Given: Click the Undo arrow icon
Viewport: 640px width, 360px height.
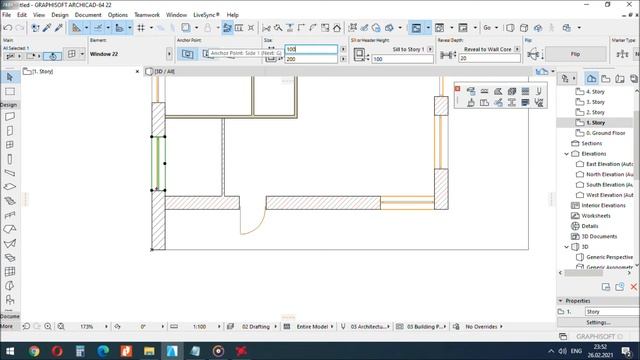Looking at the screenshot, I should pyautogui.click(x=7, y=28).
